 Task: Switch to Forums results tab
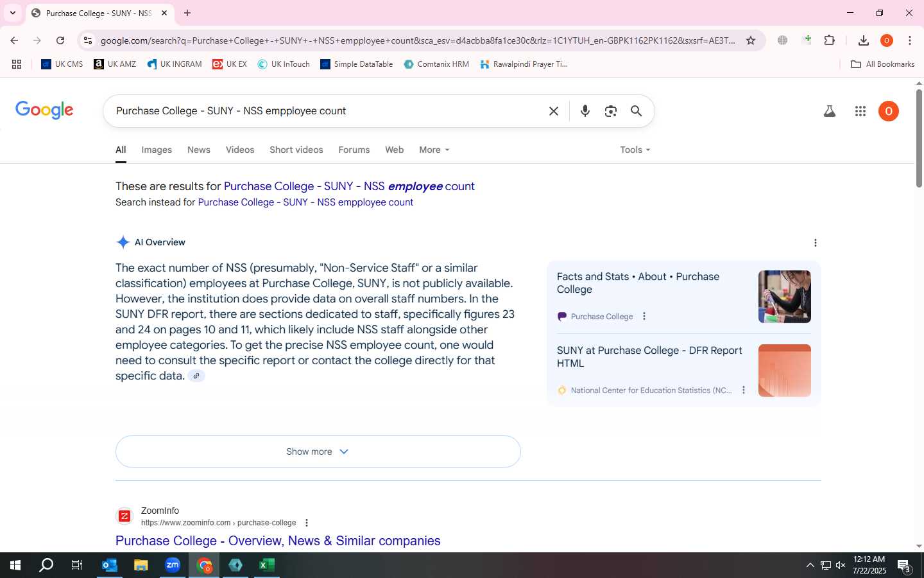click(x=354, y=150)
